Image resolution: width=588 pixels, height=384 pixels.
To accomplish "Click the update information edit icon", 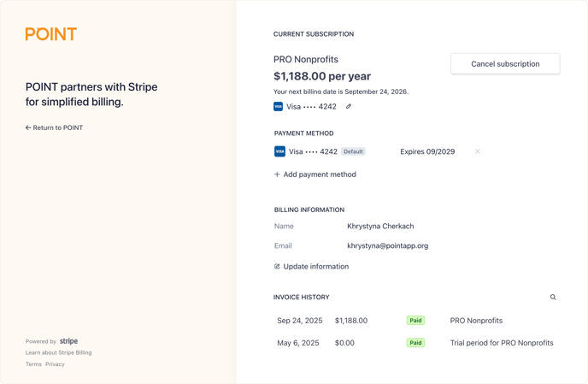I will (x=277, y=267).
